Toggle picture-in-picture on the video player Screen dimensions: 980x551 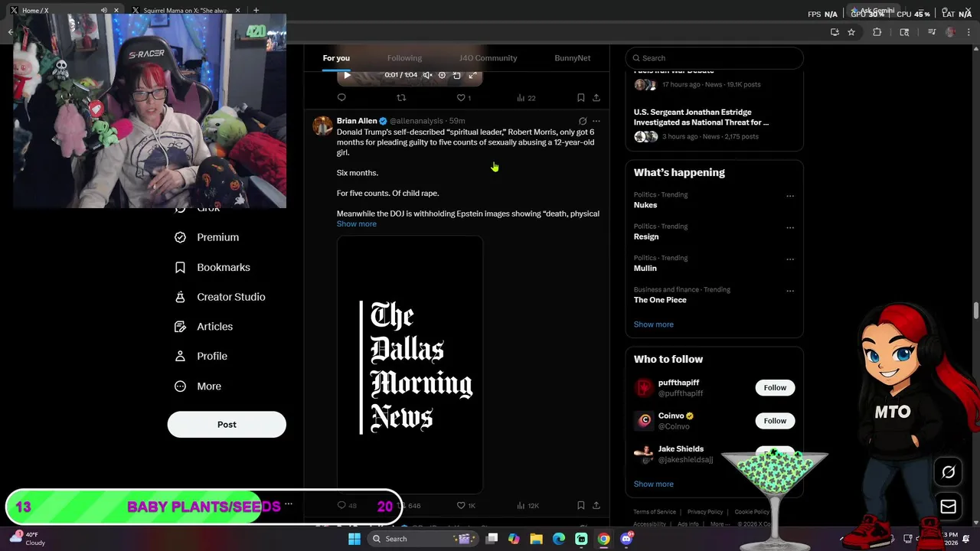(x=457, y=75)
